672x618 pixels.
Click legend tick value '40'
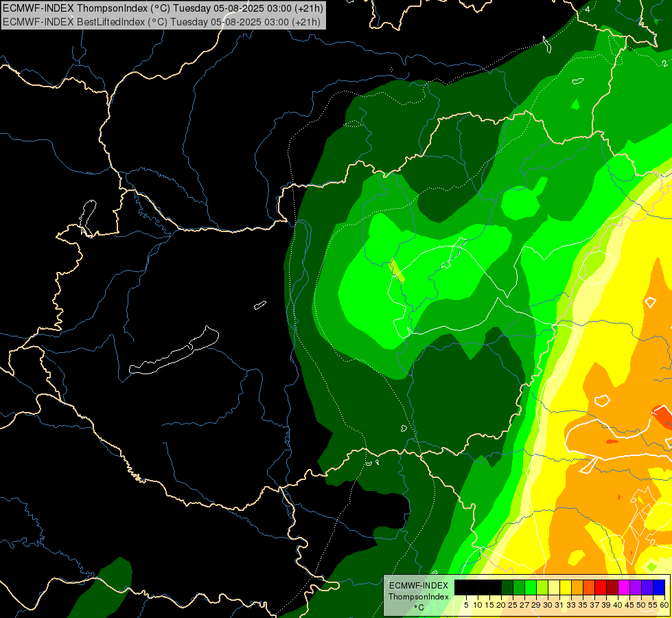618,605
